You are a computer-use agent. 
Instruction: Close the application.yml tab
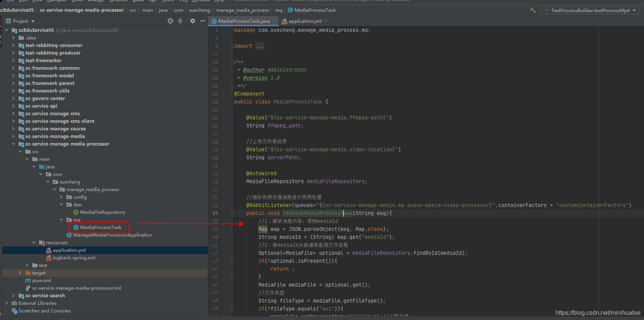(x=326, y=21)
